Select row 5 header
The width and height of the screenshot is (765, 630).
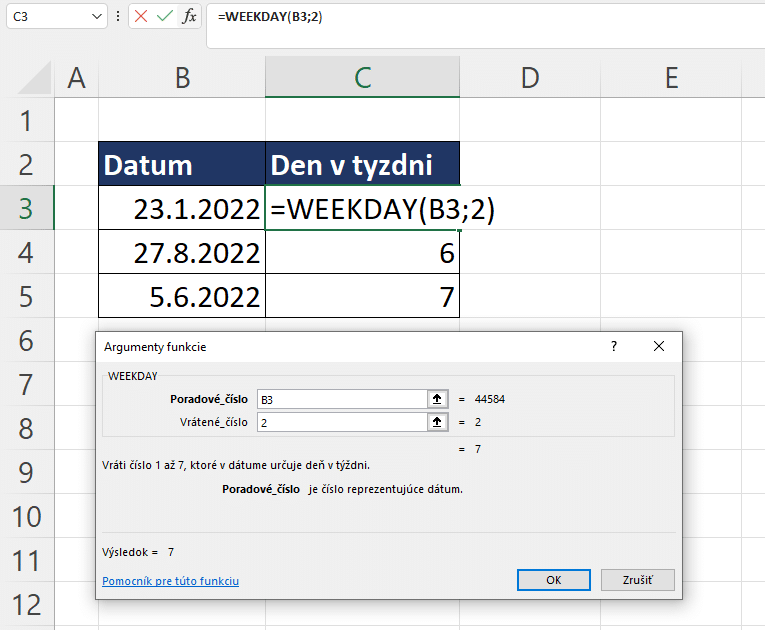[26, 296]
